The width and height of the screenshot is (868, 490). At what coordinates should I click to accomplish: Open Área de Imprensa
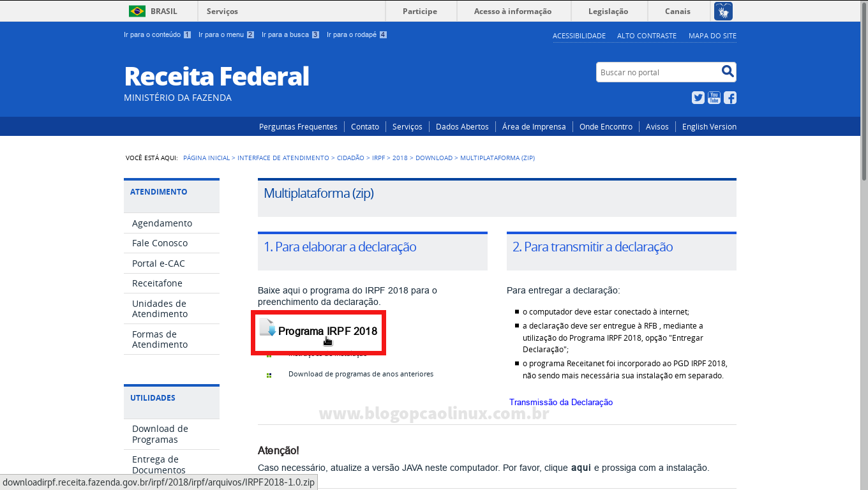(x=534, y=126)
